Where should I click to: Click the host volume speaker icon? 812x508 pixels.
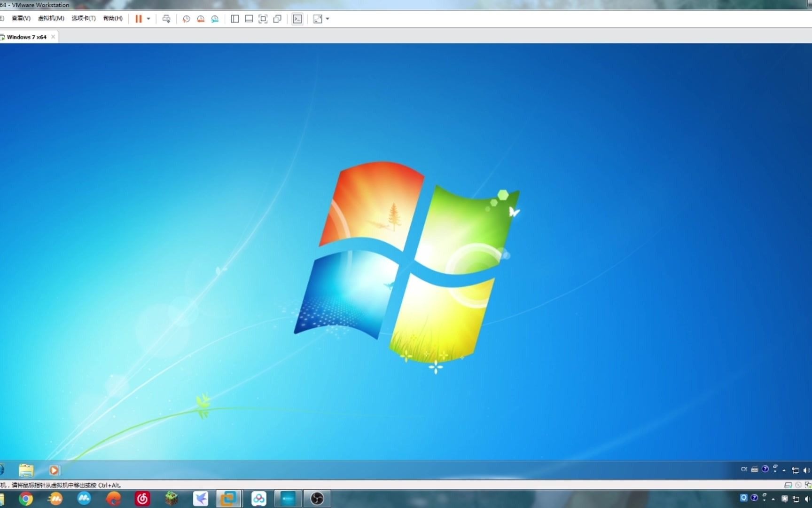[x=807, y=499]
